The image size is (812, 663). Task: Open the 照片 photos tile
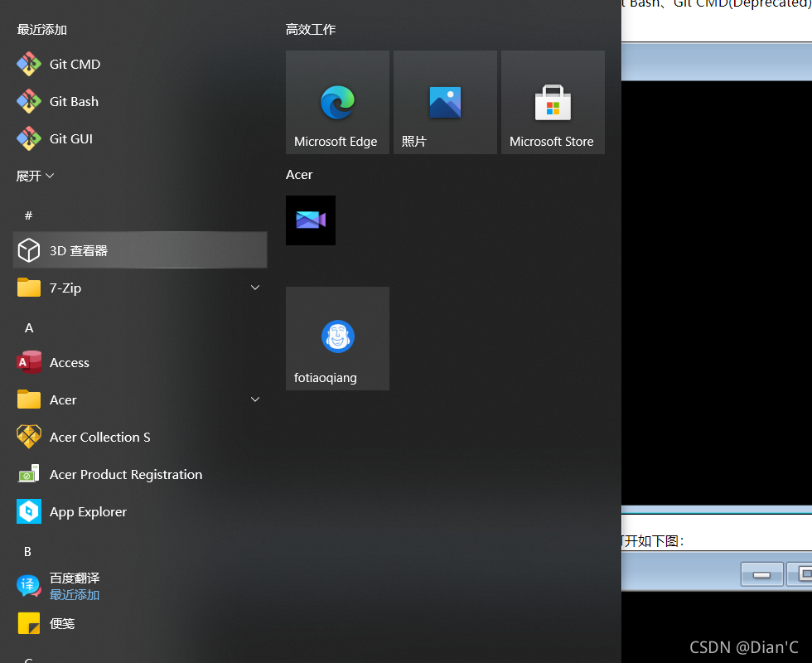[446, 102]
